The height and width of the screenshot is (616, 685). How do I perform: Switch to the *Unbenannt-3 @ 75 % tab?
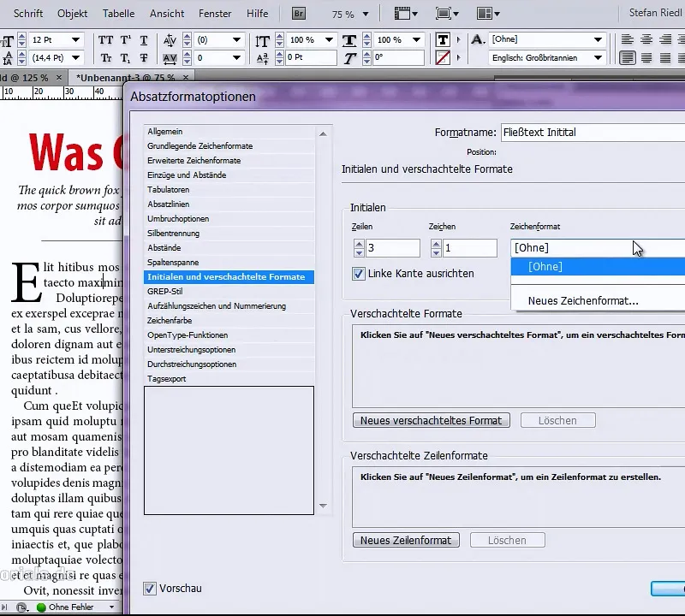tap(125, 78)
